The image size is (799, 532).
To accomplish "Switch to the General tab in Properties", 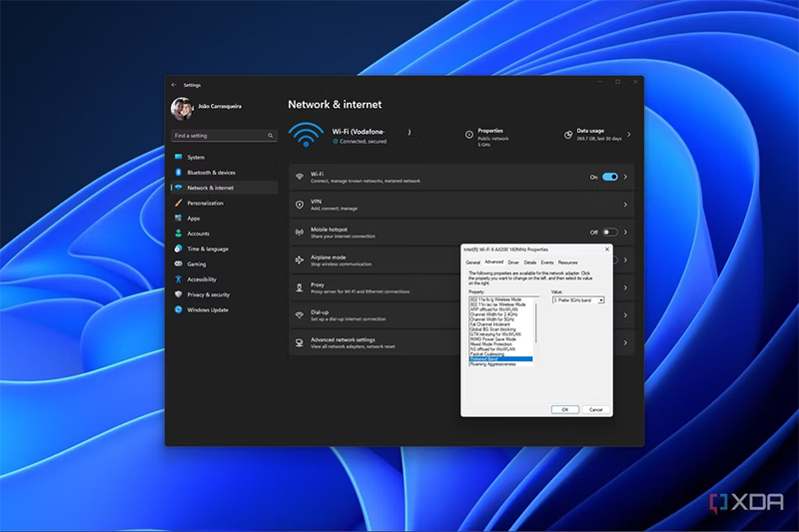I will point(472,263).
